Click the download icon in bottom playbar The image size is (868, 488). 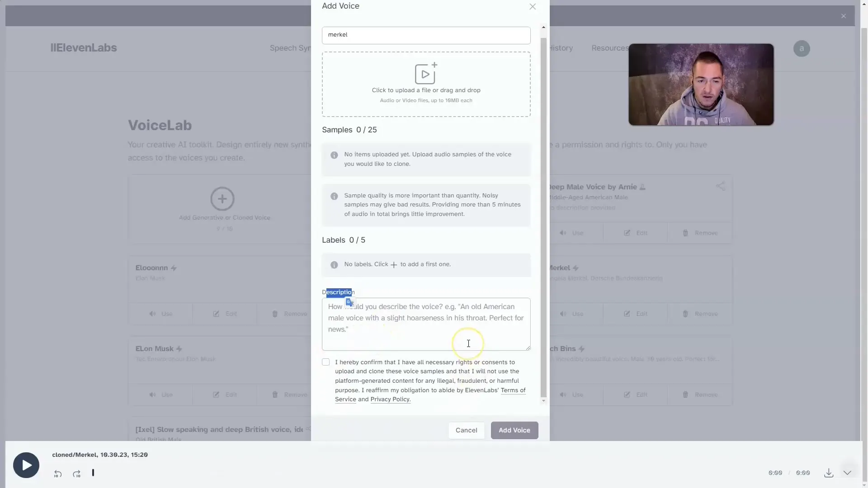(829, 473)
